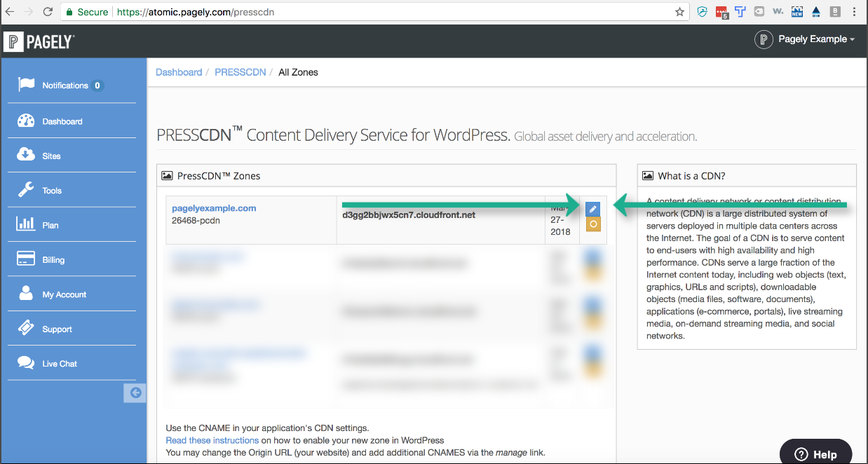Open the Pagely Example account dropdown

point(816,39)
